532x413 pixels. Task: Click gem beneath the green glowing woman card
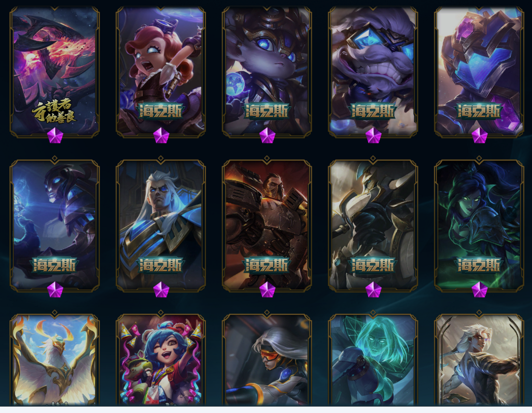[479, 289]
